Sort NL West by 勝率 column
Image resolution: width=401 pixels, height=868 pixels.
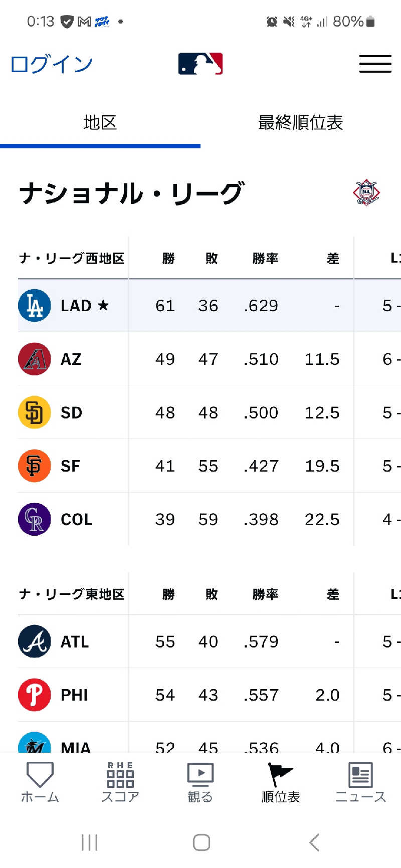(265, 259)
